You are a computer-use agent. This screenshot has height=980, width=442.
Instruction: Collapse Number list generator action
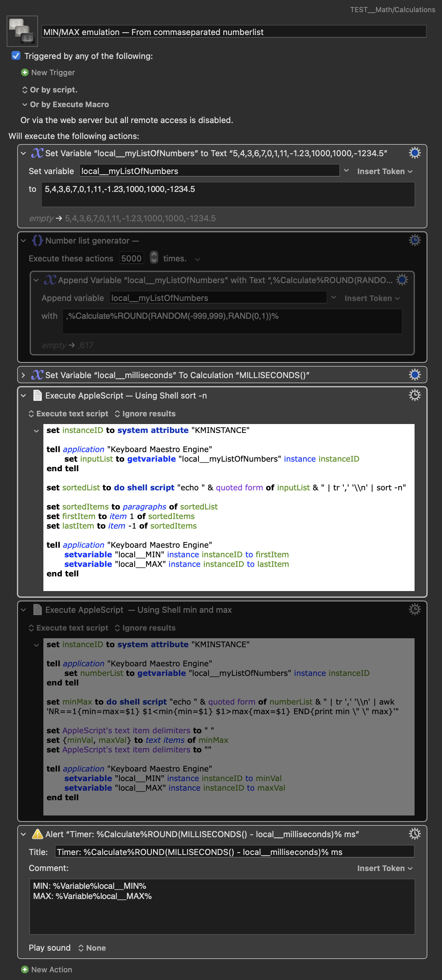click(23, 240)
